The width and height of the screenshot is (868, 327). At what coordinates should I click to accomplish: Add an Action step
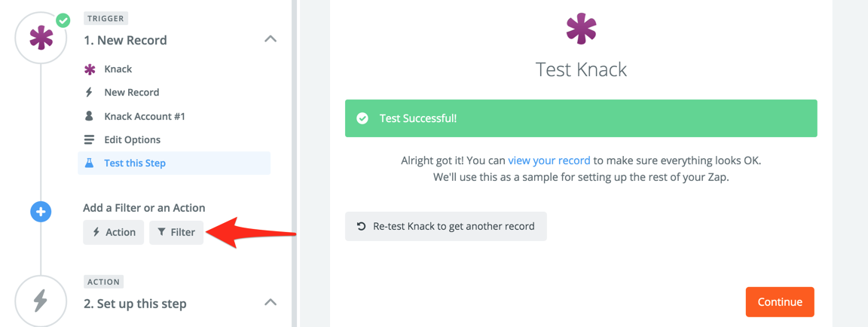(114, 232)
